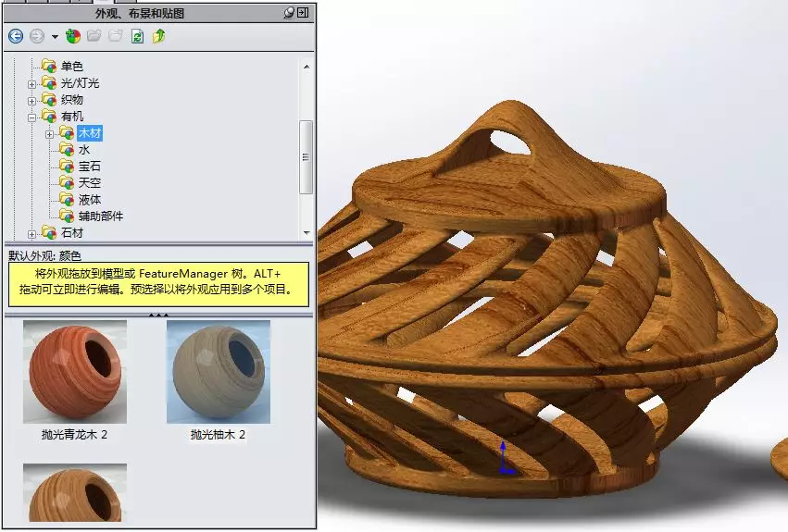The image size is (788, 532).
Task: Select the 有机 tree item
Action: 72,116
